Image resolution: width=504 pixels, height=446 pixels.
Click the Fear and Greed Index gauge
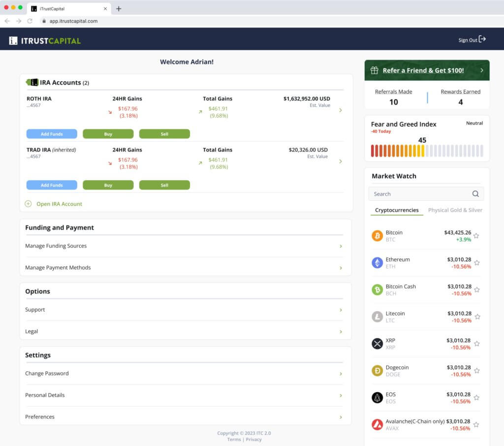[x=426, y=151]
